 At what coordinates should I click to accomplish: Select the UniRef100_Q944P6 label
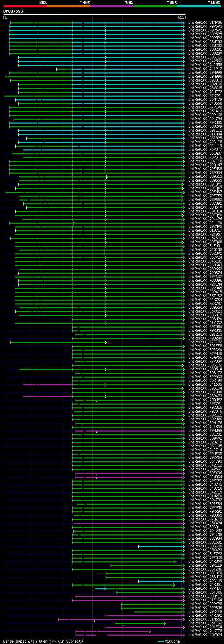point(205,219)
